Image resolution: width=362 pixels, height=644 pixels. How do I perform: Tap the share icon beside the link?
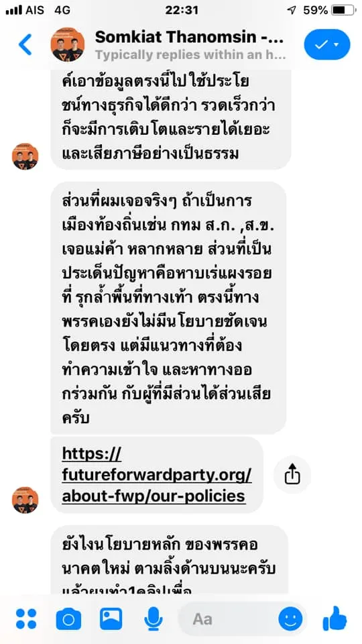coord(292,475)
